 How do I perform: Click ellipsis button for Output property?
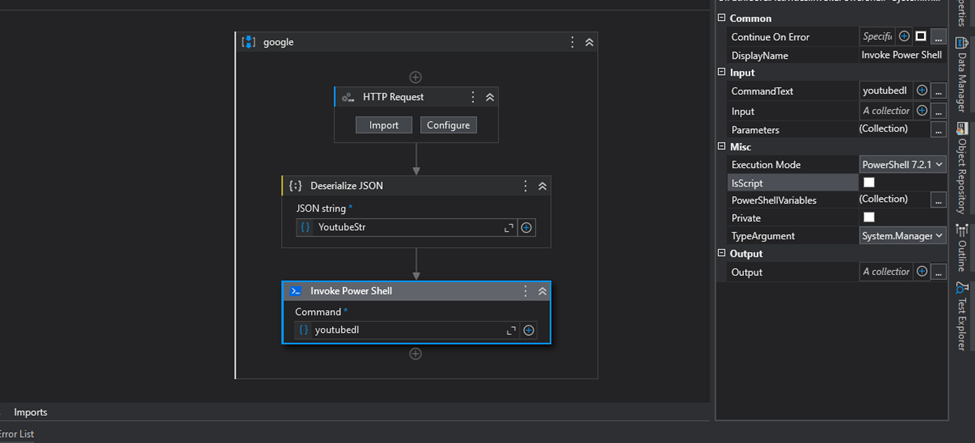point(938,271)
